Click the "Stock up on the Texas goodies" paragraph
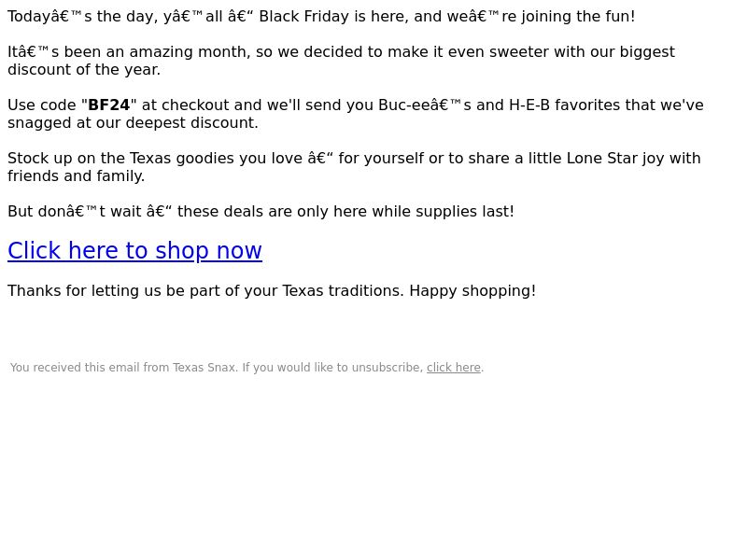 click(354, 167)
